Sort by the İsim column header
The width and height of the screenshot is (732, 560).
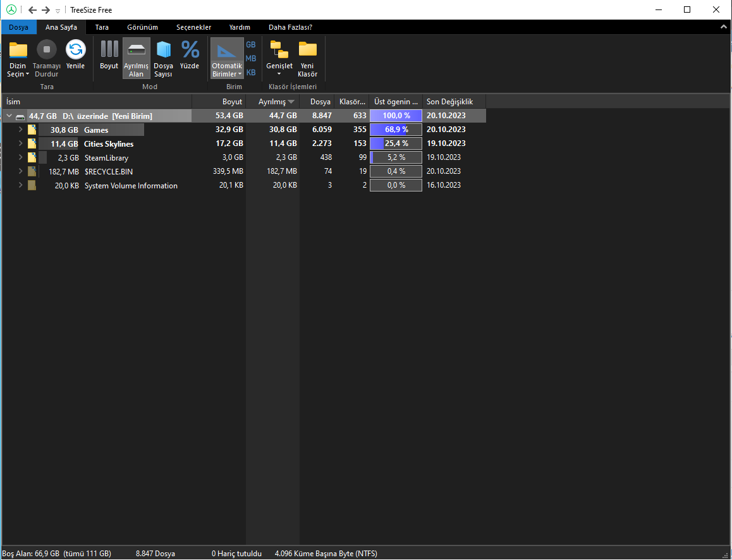point(97,102)
